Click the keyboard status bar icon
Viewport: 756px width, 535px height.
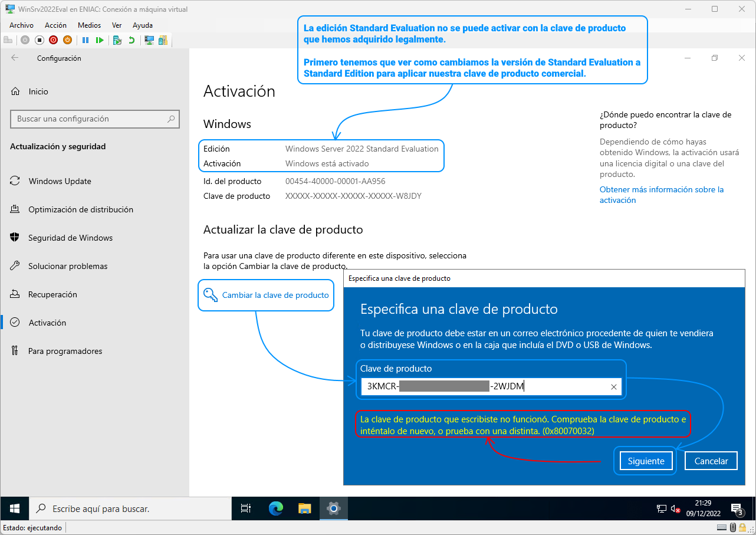(723, 528)
